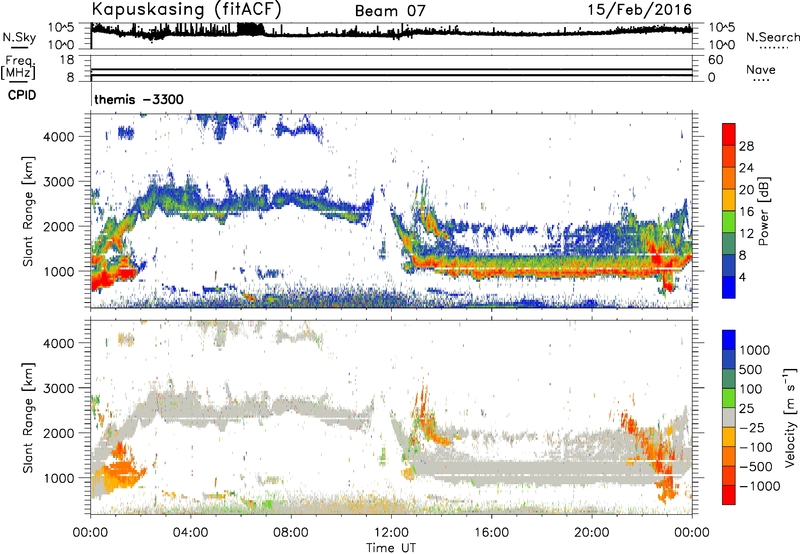Click the date "15/Feb/2016"

coord(640,9)
